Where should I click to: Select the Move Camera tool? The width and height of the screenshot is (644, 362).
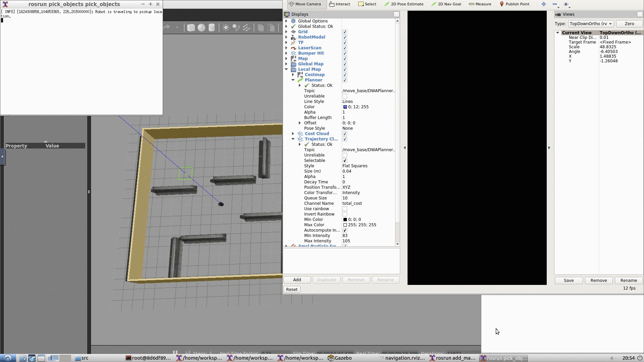click(x=305, y=4)
